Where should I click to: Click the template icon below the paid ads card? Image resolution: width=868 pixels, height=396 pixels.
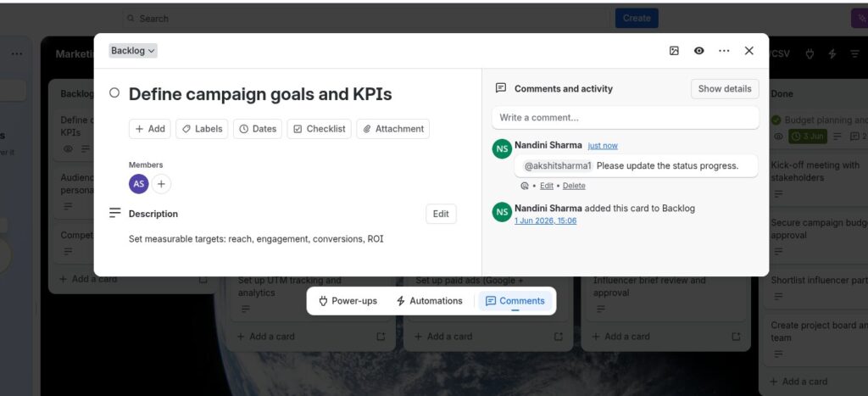[x=559, y=336]
